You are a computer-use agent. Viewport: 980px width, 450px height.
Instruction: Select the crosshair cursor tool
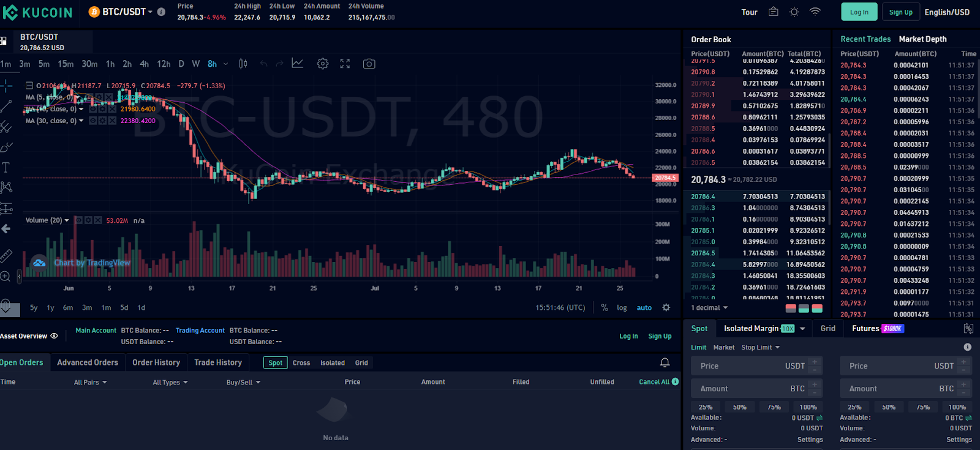point(6,86)
